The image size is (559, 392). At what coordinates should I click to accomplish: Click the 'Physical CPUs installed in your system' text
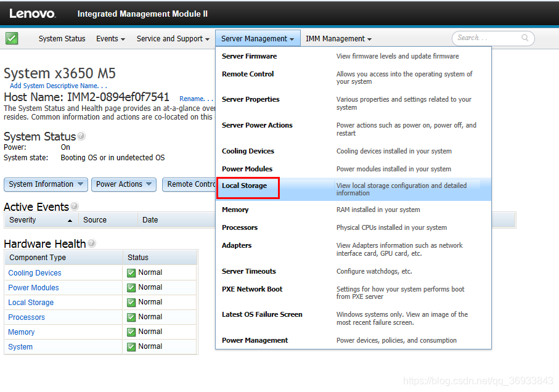[x=391, y=227]
